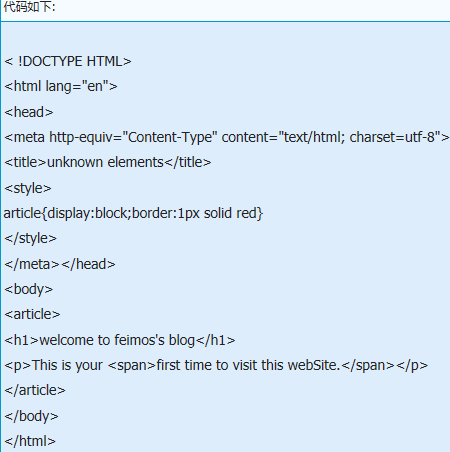The image size is (450, 452).
Task: Click the closing style tag line
Action: (31, 239)
